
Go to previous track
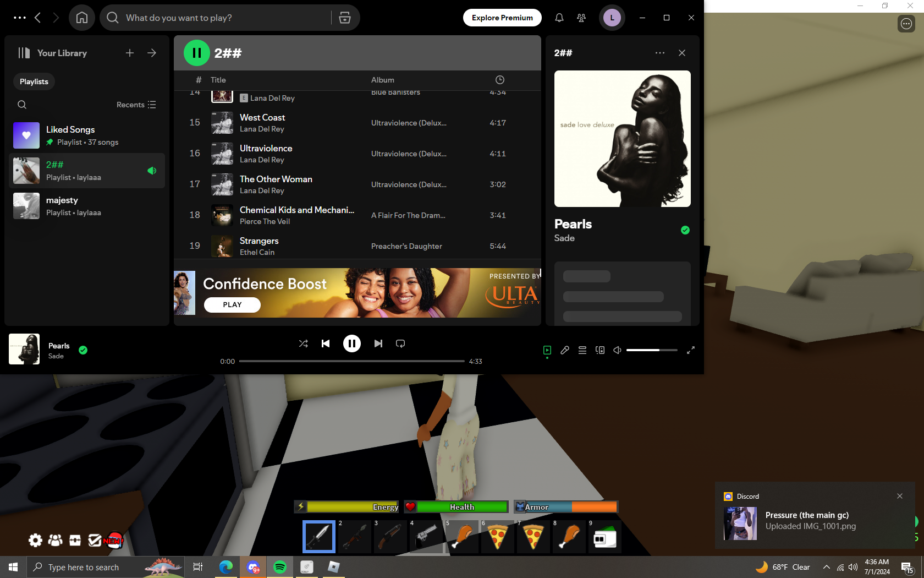pyautogui.click(x=326, y=343)
